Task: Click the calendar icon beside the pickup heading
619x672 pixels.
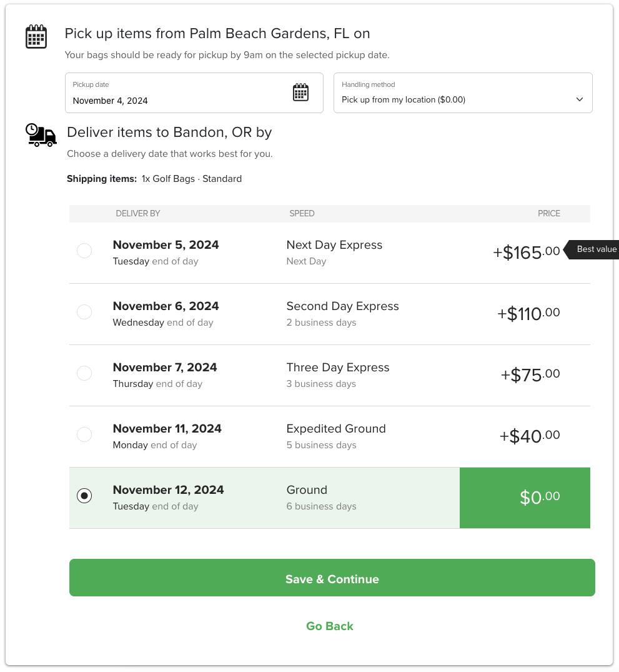Action: tap(36, 36)
